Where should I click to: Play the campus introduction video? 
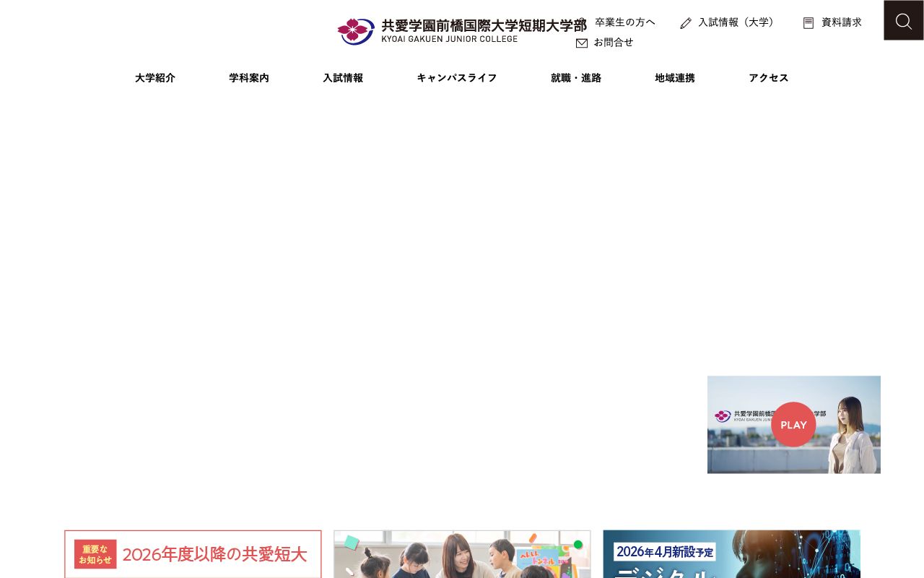coord(793,425)
